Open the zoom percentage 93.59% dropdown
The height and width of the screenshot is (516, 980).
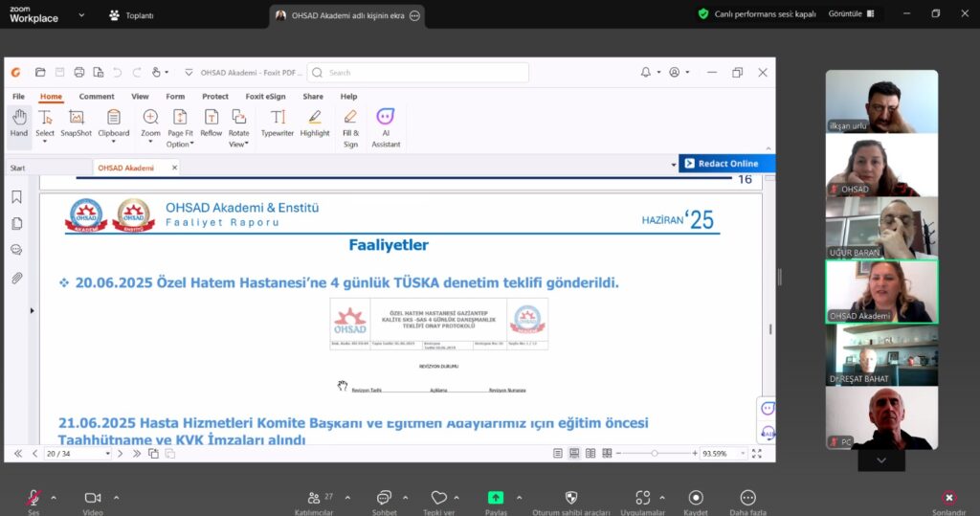pos(743,454)
